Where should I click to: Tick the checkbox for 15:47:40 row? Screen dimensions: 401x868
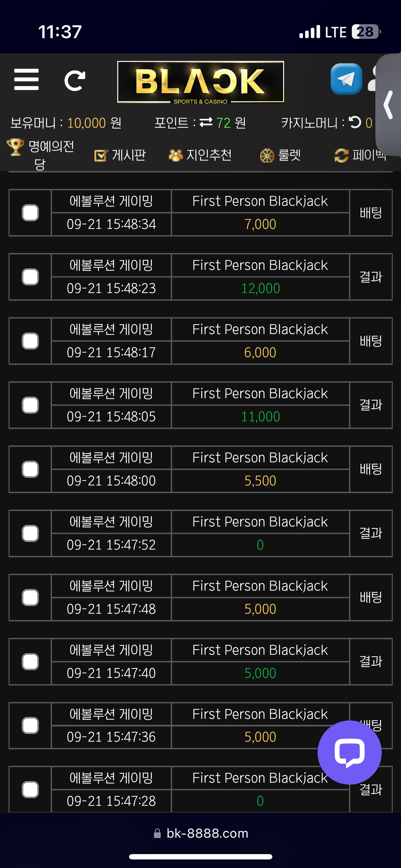(x=30, y=662)
